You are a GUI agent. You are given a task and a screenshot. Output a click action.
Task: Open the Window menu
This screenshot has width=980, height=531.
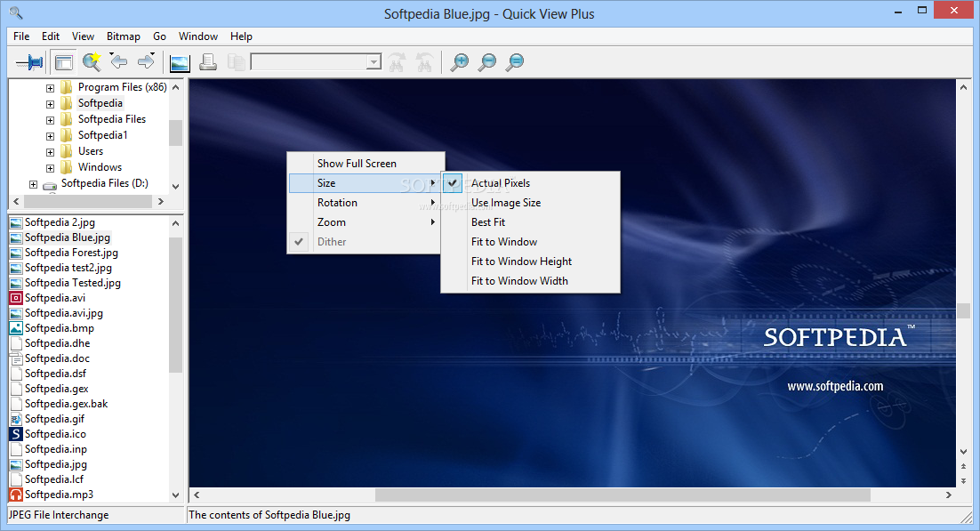point(198,36)
